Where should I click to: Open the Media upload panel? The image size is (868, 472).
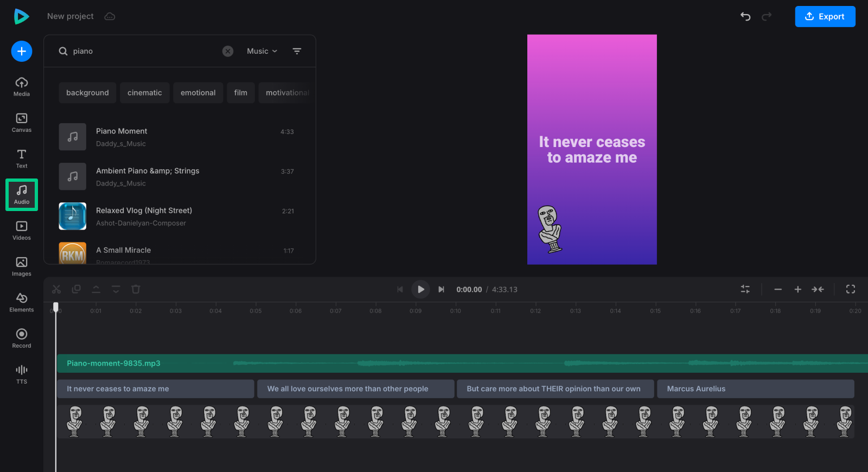pos(22,86)
